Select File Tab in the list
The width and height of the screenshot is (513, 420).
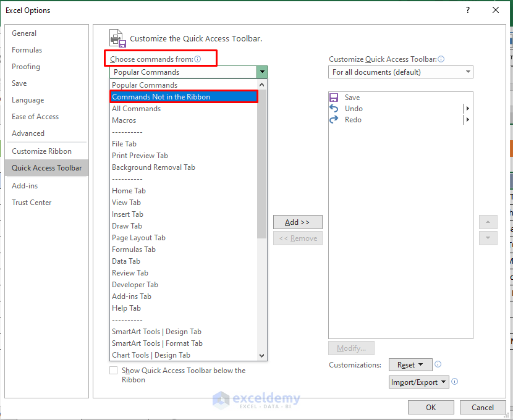tap(184, 144)
